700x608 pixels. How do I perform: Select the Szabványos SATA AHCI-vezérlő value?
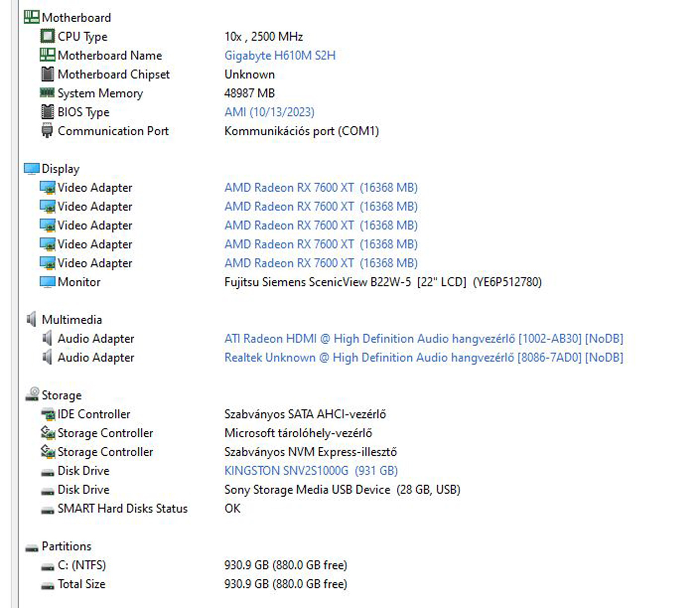[x=305, y=414]
